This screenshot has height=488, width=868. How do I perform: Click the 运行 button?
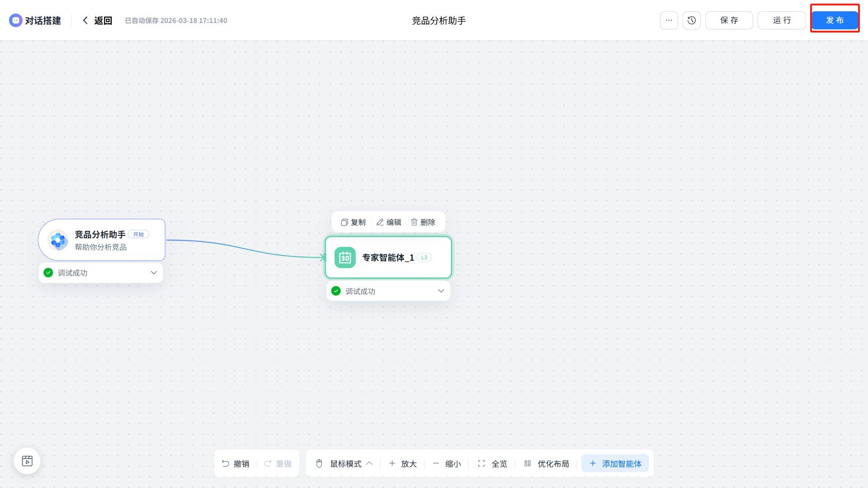coord(782,20)
